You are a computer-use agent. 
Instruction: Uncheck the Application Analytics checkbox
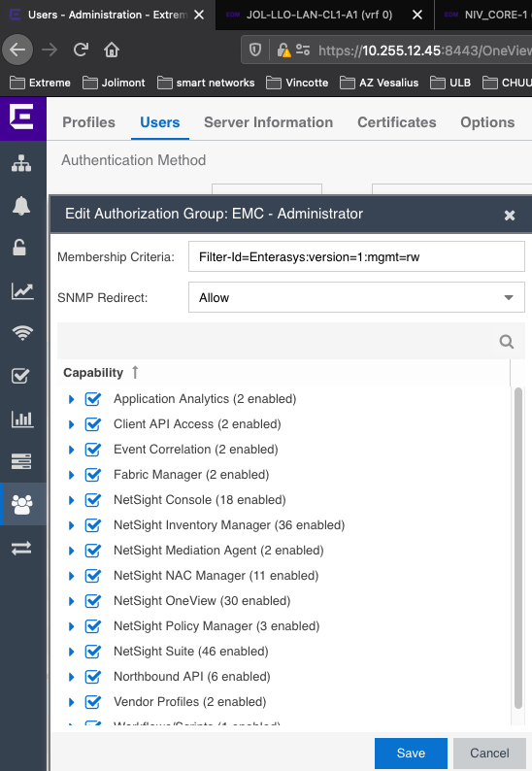point(93,399)
